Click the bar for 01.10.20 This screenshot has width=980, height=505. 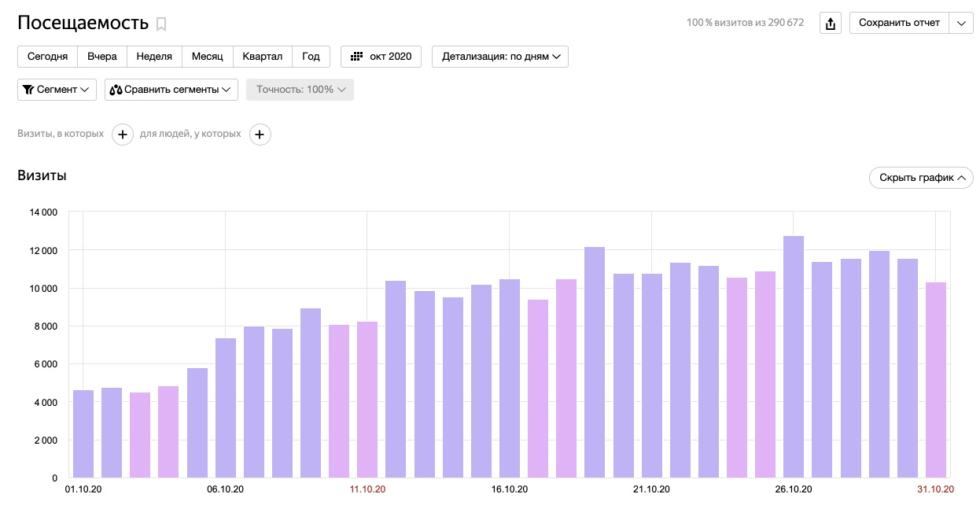tap(83, 434)
